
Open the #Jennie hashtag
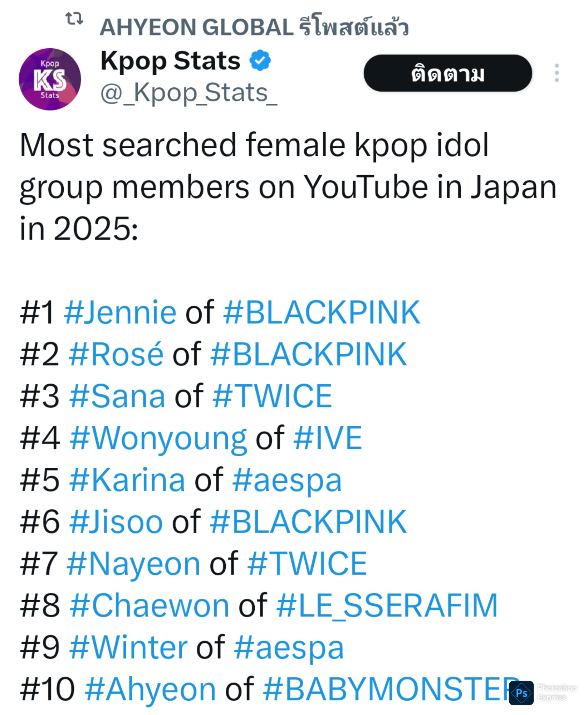(120, 312)
